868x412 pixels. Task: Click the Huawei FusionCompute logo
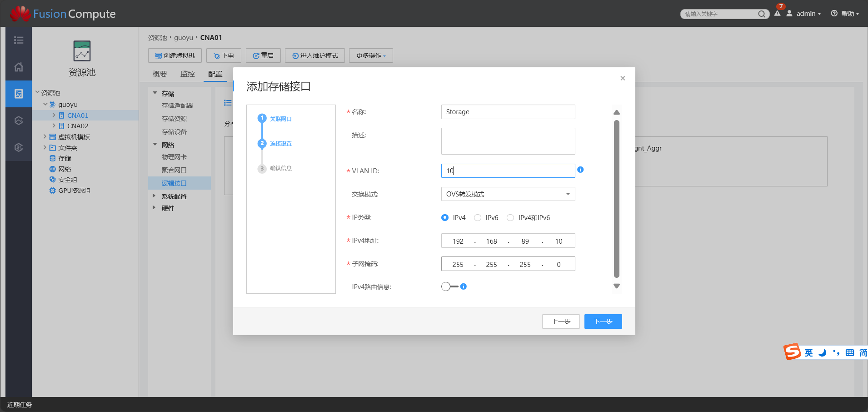63,14
